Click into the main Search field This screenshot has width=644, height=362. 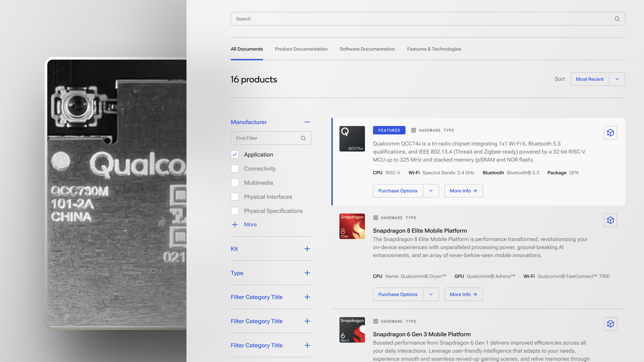coord(412,19)
